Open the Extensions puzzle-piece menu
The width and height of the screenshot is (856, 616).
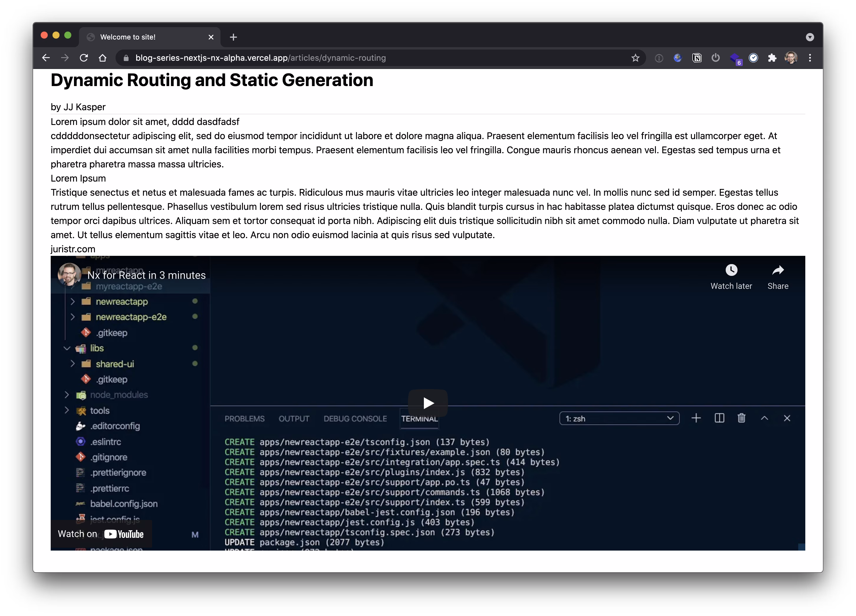click(772, 58)
